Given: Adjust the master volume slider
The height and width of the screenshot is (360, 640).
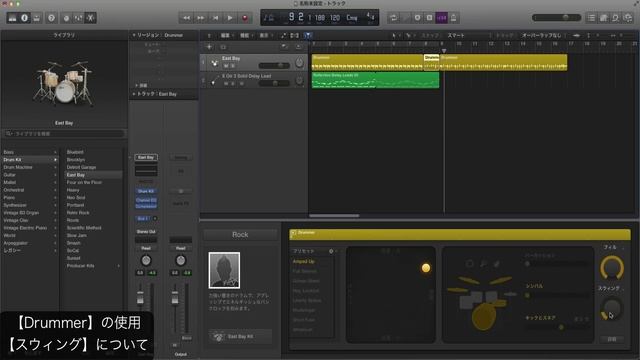Looking at the screenshot, I should pyautogui.click(x=556, y=18).
